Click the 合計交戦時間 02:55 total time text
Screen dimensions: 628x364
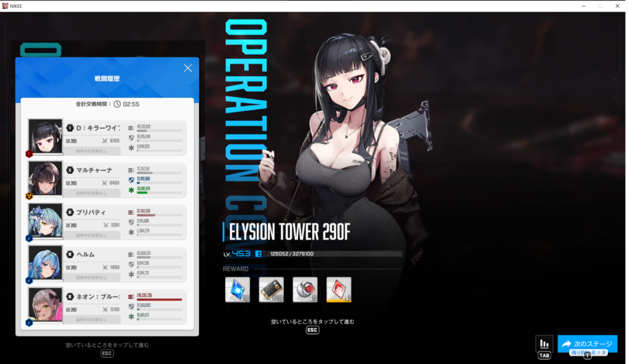tap(107, 104)
